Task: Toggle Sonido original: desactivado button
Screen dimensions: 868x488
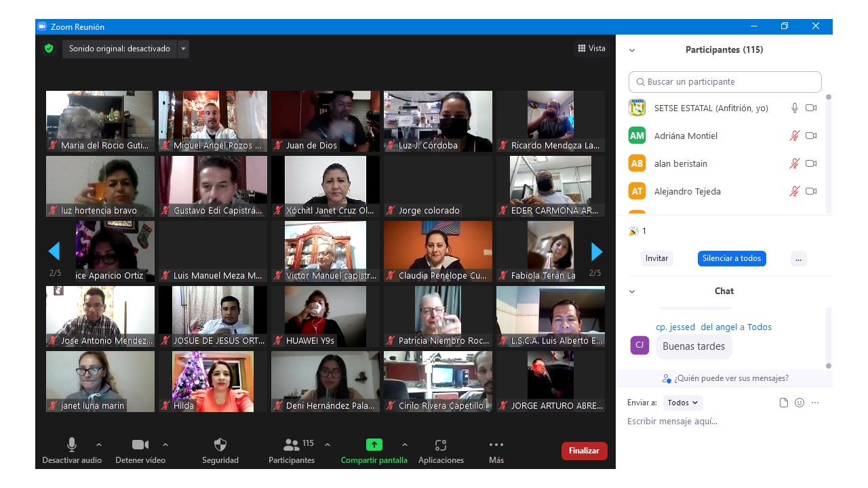Action: (x=120, y=49)
